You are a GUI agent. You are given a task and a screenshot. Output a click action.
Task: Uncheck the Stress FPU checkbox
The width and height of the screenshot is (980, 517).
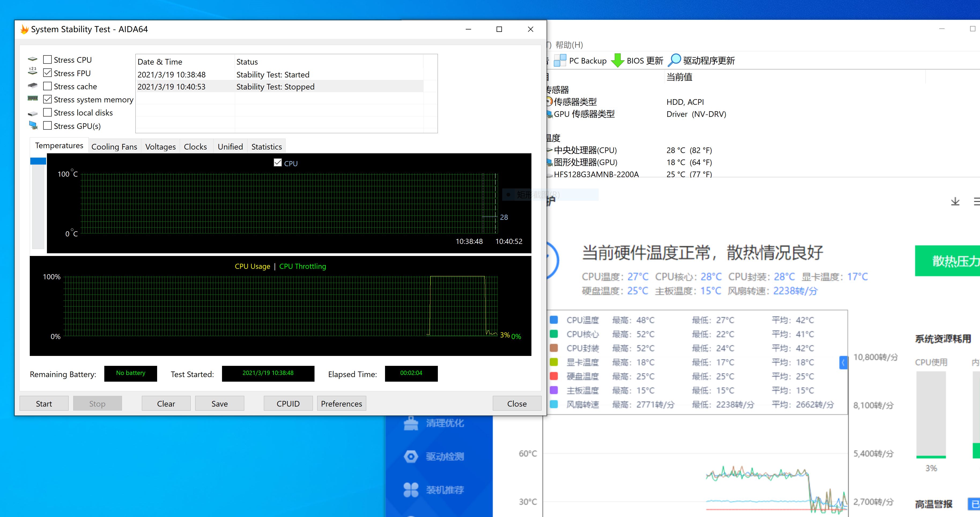(x=47, y=73)
